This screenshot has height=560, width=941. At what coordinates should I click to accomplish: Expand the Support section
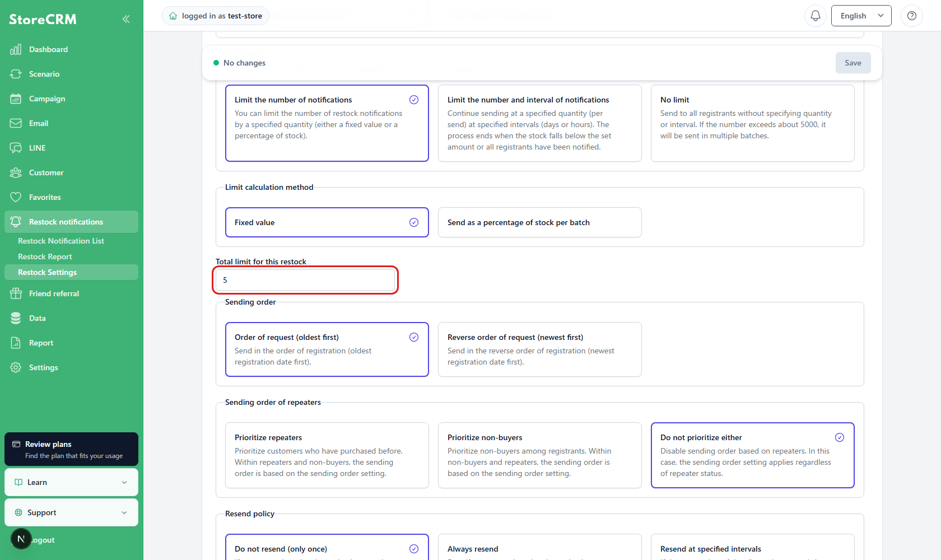point(71,512)
